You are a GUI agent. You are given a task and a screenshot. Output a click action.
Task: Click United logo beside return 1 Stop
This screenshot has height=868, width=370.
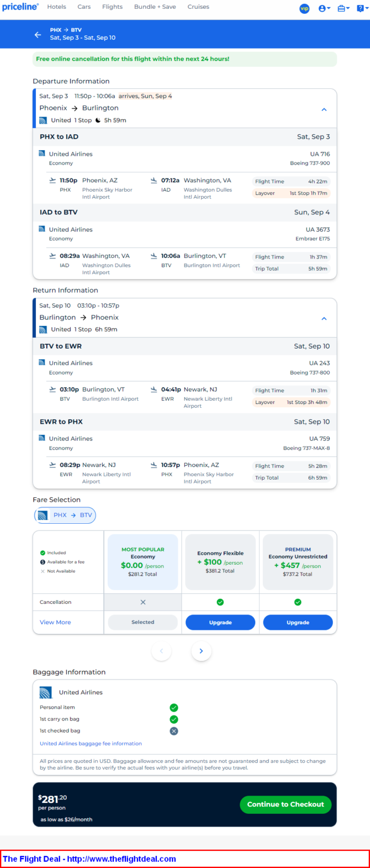43,330
